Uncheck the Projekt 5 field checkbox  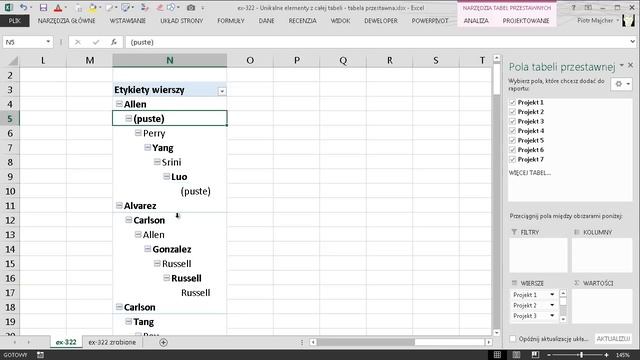(x=513, y=140)
